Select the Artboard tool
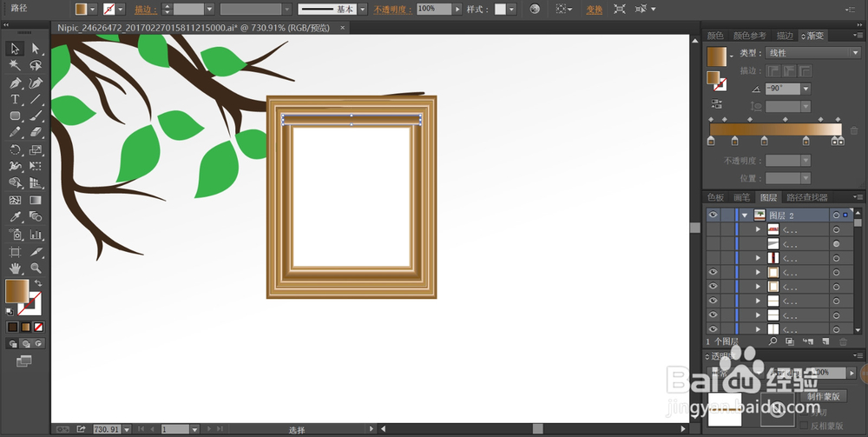The width and height of the screenshot is (868, 437). coord(15,252)
